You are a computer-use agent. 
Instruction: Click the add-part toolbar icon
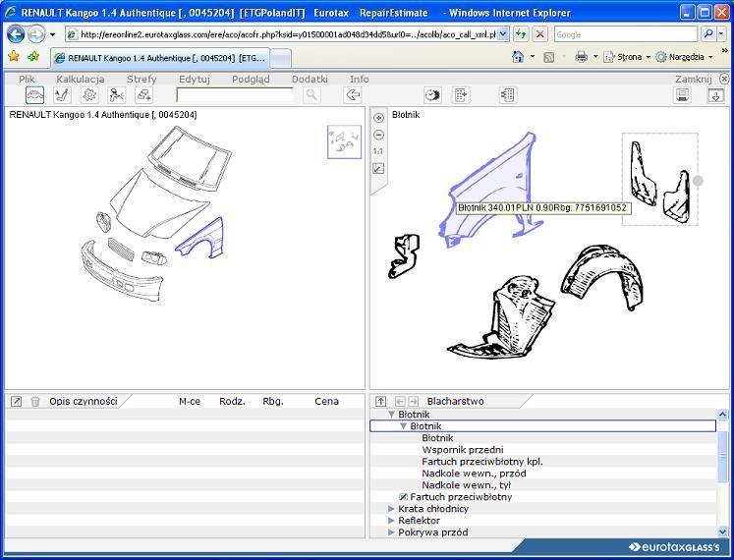(x=143, y=95)
